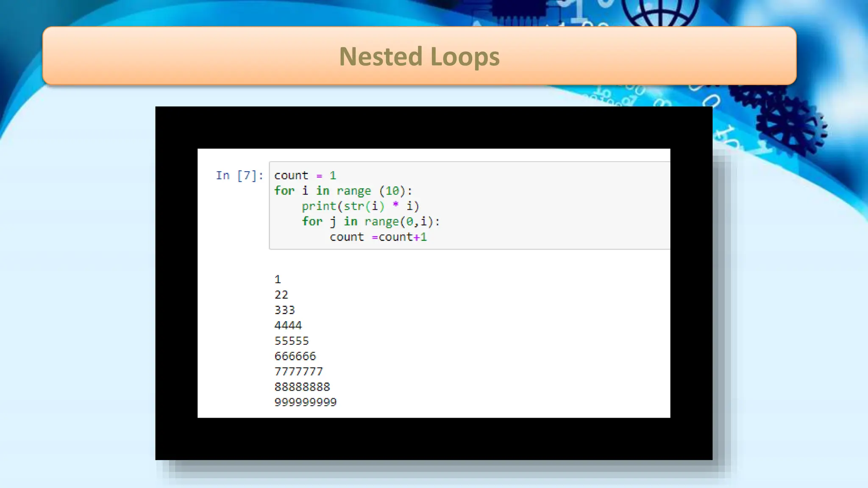
Task: Click the line 'count =count+1'
Action: click(378, 237)
